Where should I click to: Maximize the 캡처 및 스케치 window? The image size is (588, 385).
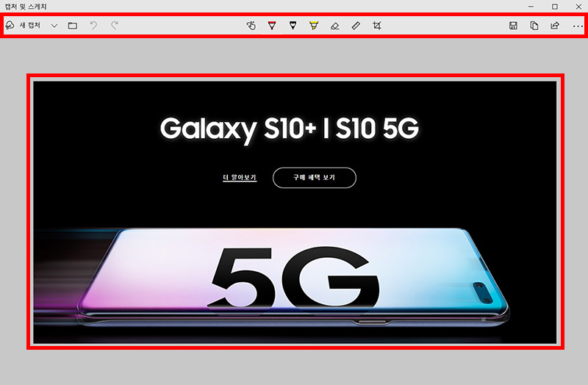[555, 7]
